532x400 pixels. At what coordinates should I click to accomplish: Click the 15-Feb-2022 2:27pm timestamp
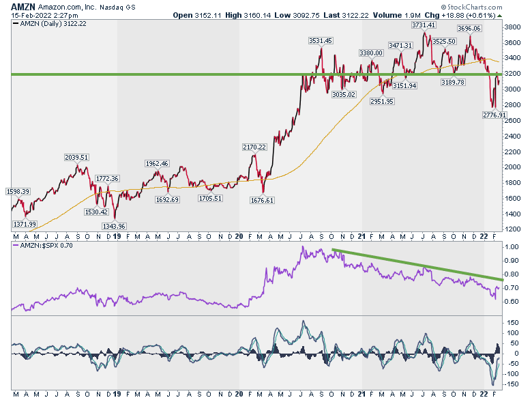(44, 15)
